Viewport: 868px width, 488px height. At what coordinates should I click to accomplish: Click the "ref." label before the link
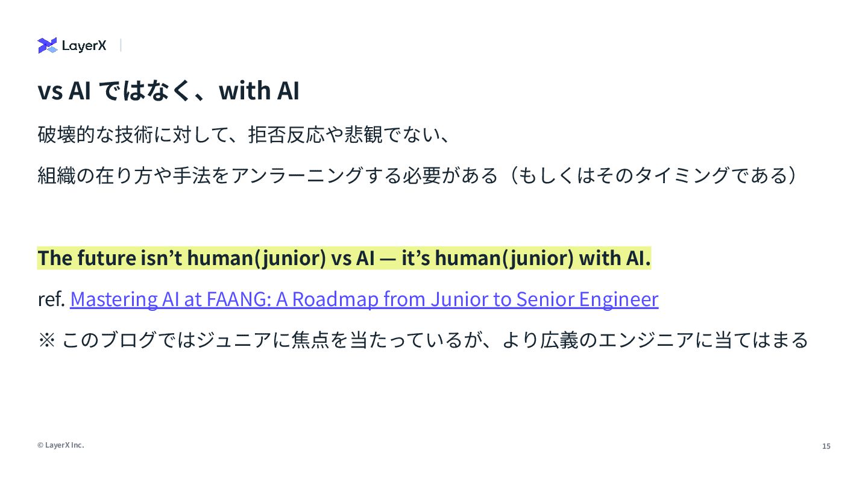click(51, 299)
